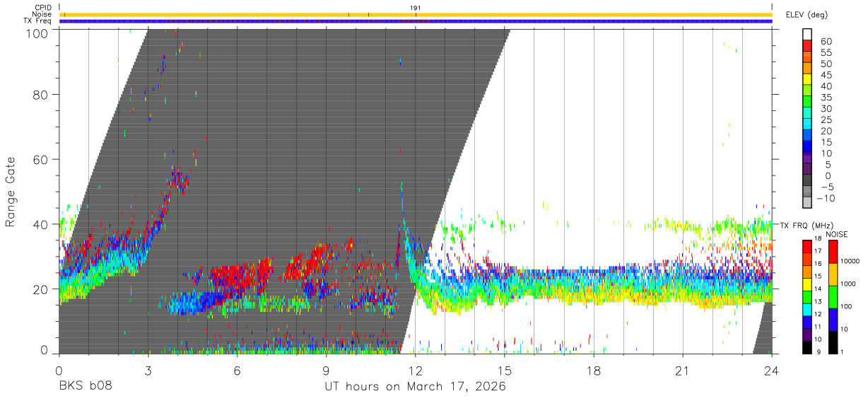Click the white top segment of ELEV color bar
868x401 pixels.
807,34
